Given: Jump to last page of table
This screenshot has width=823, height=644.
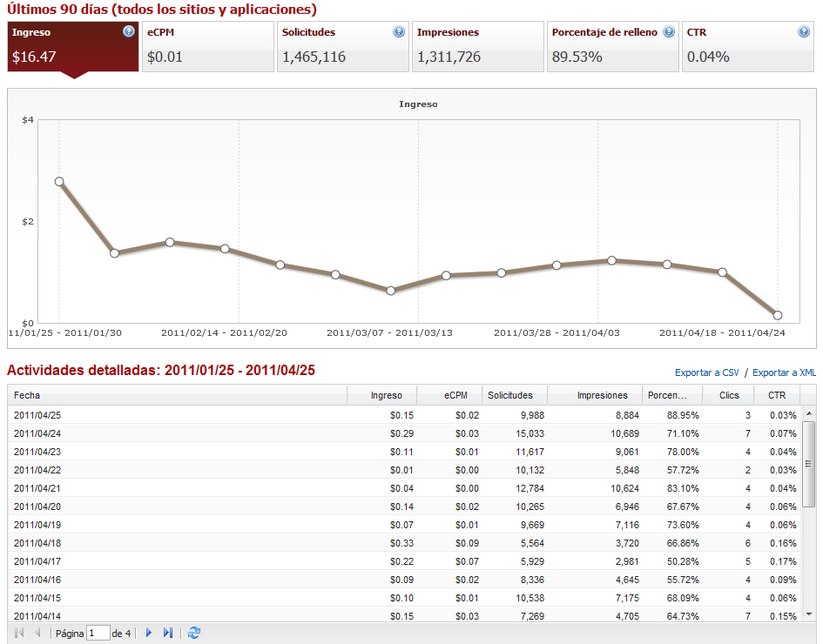Looking at the screenshot, I should click(x=168, y=633).
